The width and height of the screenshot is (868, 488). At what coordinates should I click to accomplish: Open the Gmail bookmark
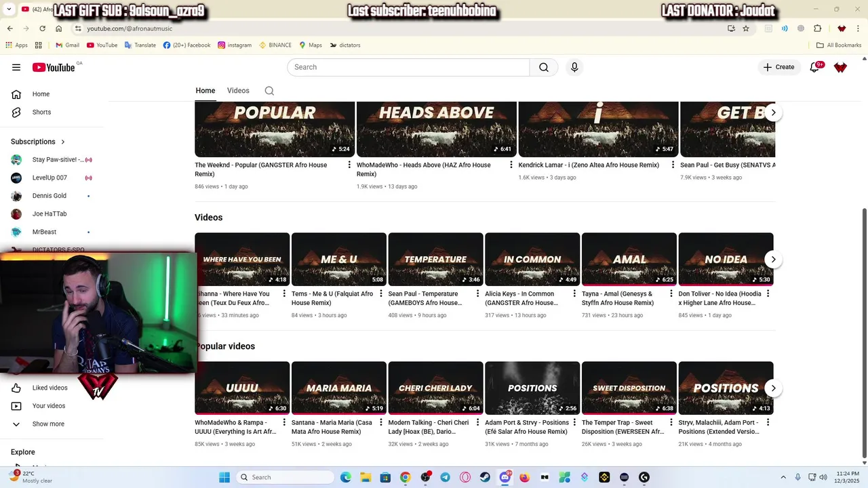pos(67,45)
